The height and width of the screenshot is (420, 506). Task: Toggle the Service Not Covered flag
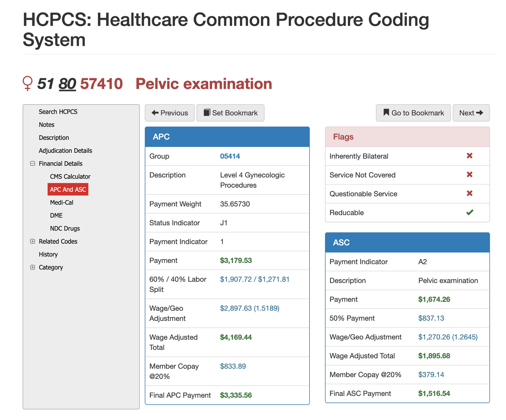pos(469,175)
